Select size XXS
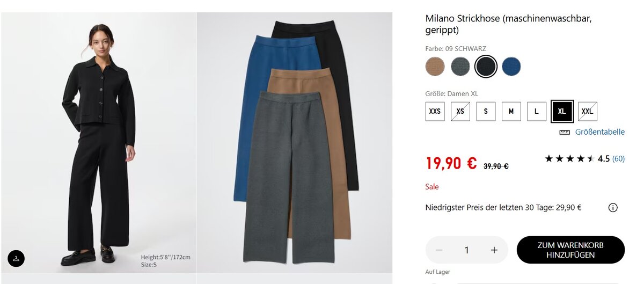Image resolution: width=644 pixels, height=284 pixels. [x=435, y=111]
